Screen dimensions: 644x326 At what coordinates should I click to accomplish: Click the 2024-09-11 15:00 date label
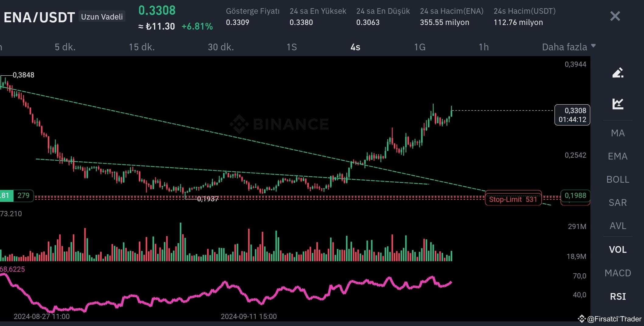click(249, 317)
